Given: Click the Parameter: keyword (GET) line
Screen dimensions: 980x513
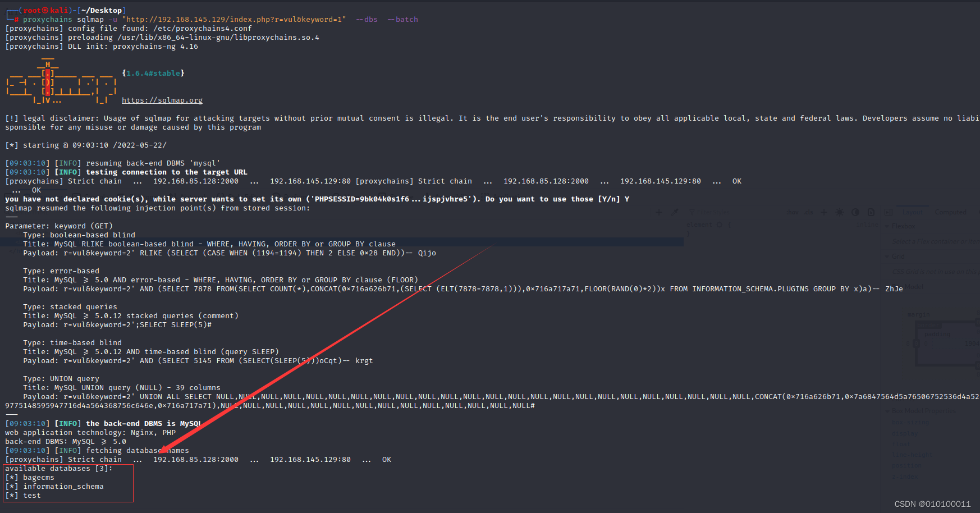Looking at the screenshot, I should point(59,226).
